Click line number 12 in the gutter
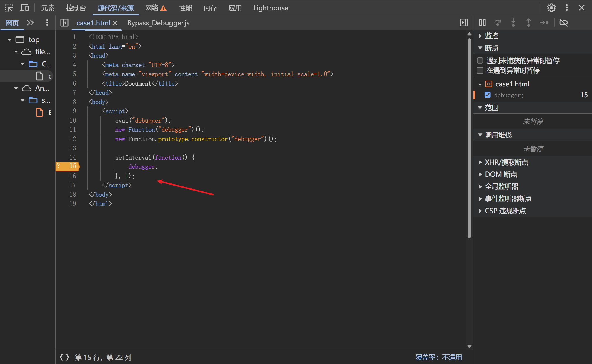Viewport: 592px width, 364px height. point(73,139)
